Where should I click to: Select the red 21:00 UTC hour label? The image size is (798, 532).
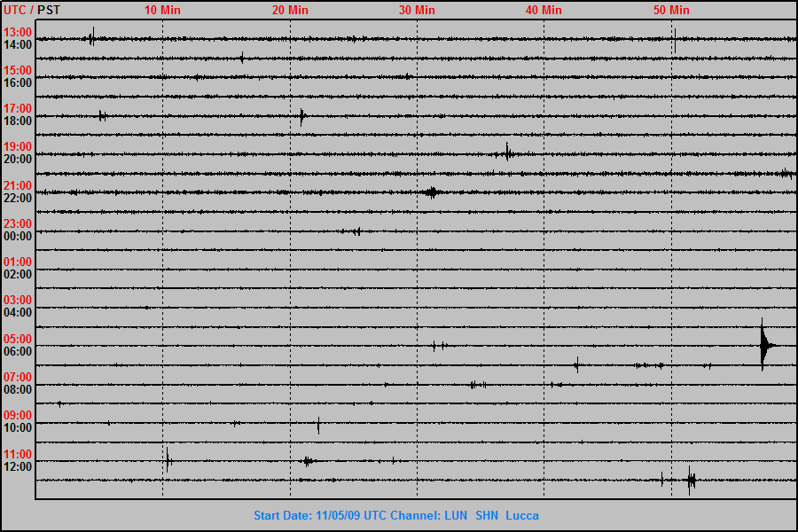point(18,185)
